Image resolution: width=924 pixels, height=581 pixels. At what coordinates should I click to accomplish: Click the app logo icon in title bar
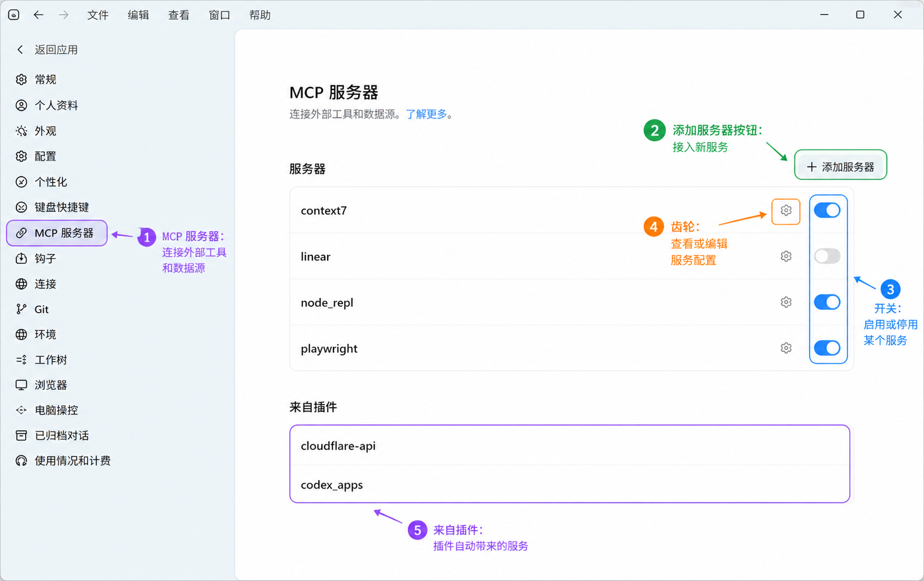tap(13, 15)
